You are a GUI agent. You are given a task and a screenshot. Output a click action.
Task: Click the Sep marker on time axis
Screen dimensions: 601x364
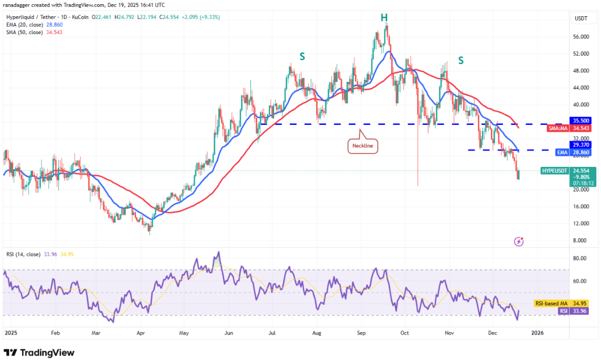[361, 333]
